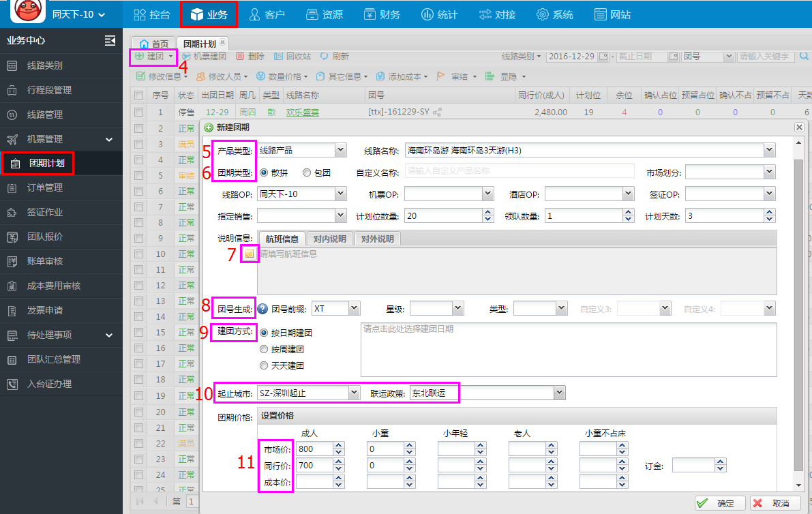Open the 市场划分 dropdown
Viewport: 812px width, 514px height.
[x=770, y=172]
